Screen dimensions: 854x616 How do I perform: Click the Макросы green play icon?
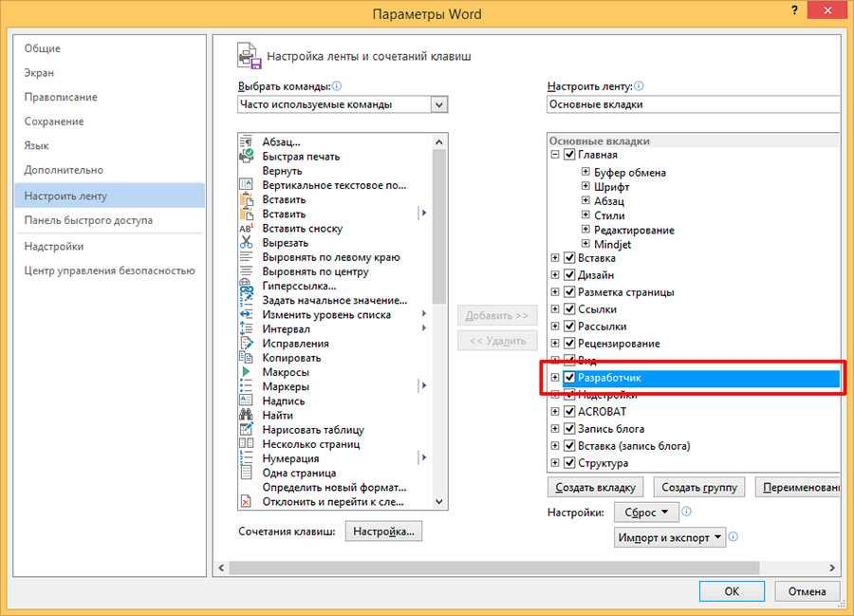pyautogui.click(x=246, y=372)
